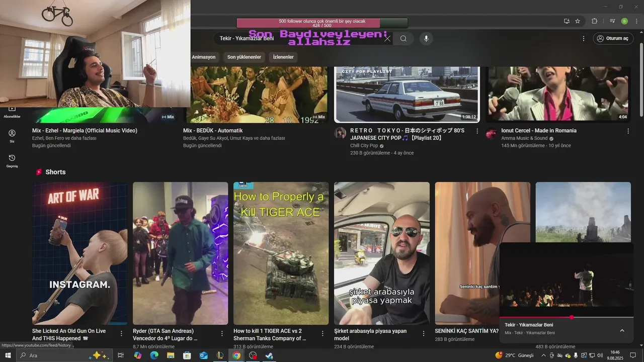Expand the miniplayer with the chevron
644x362 pixels.
pos(622,330)
